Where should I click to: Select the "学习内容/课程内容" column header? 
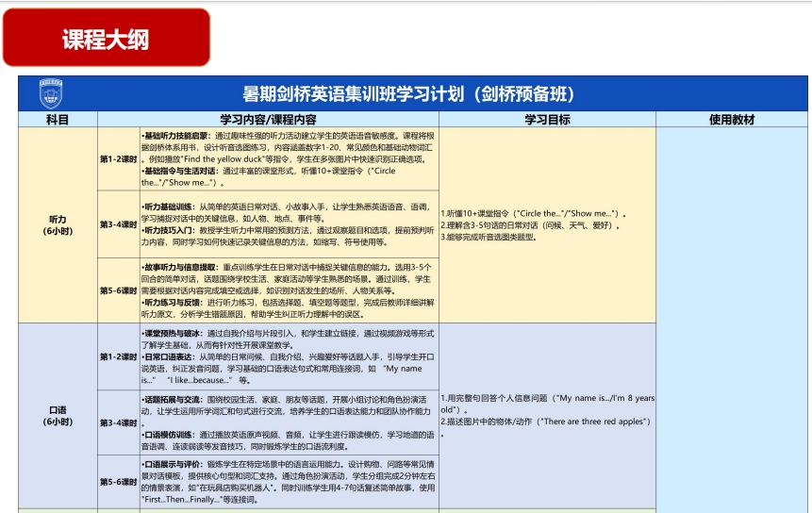point(268,120)
